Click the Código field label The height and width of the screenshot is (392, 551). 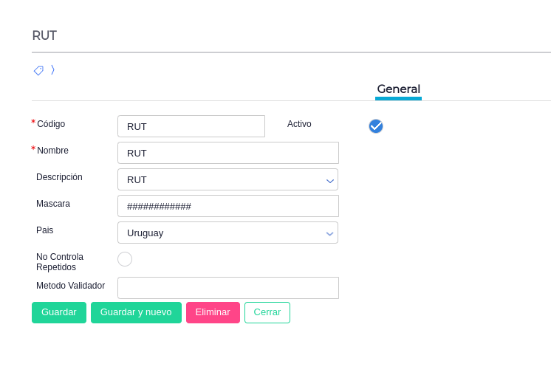[x=51, y=124]
